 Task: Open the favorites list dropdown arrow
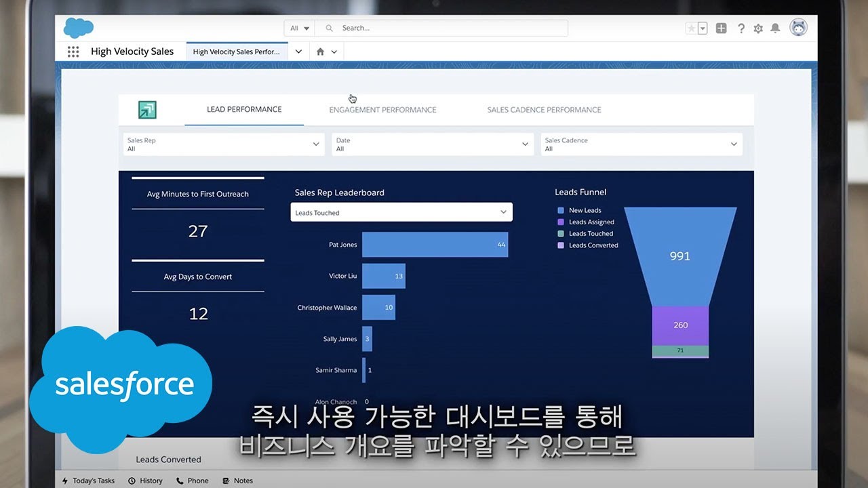click(703, 28)
